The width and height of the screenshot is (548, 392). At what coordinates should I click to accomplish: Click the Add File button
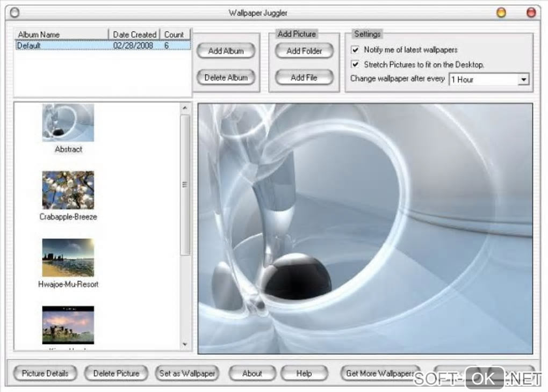(x=304, y=77)
